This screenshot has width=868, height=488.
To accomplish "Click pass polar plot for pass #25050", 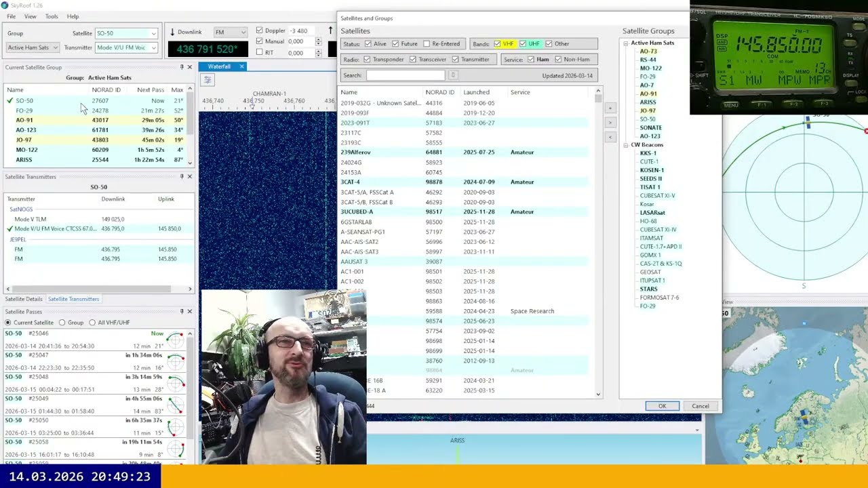I will [176, 427].
